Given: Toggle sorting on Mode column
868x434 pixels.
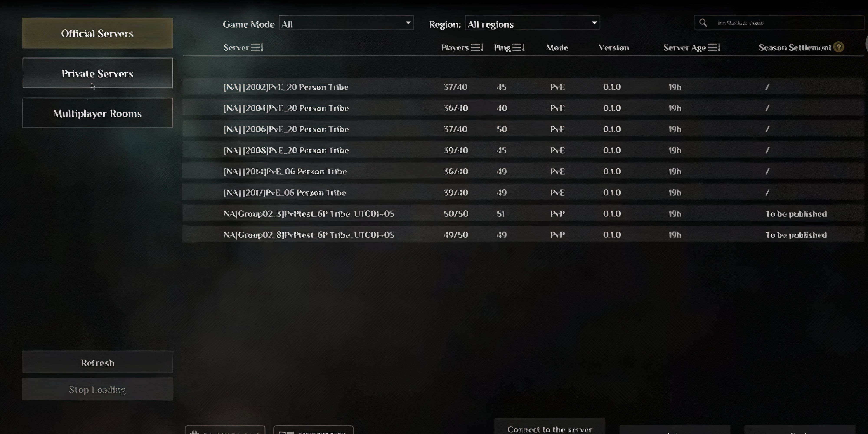Looking at the screenshot, I should pyautogui.click(x=557, y=47).
